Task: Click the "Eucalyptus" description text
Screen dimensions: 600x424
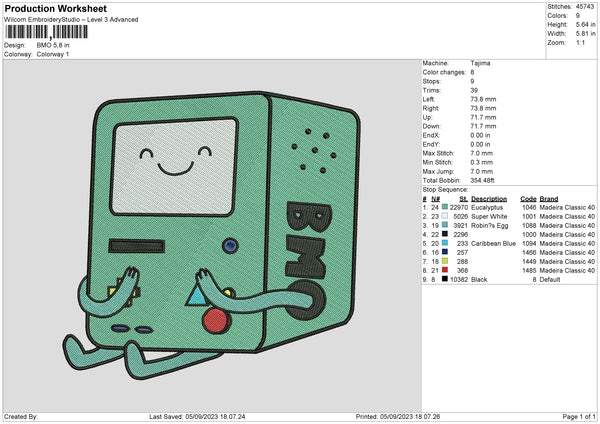Action: click(x=487, y=207)
